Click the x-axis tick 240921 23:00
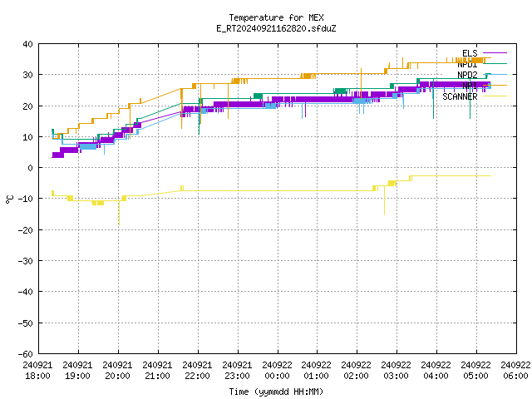 (237, 371)
